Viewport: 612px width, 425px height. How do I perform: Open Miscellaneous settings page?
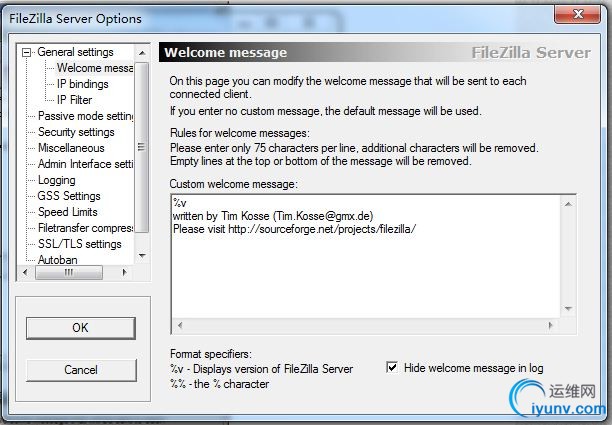click(71, 148)
